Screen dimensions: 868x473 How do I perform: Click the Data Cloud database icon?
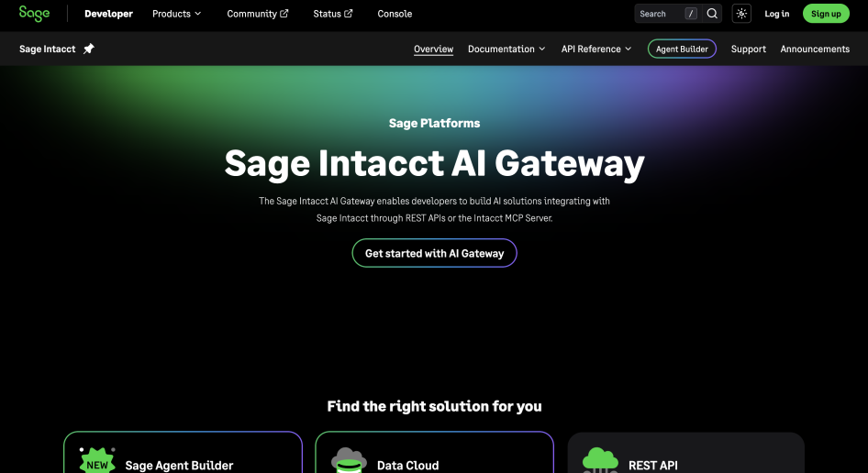(349, 460)
